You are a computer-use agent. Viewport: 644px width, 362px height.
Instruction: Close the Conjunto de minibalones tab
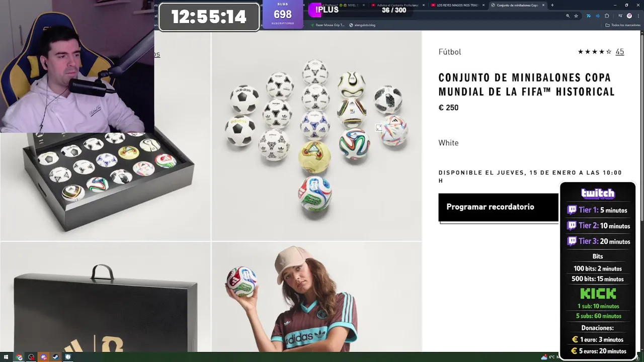pyautogui.click(x=543, y=5)
